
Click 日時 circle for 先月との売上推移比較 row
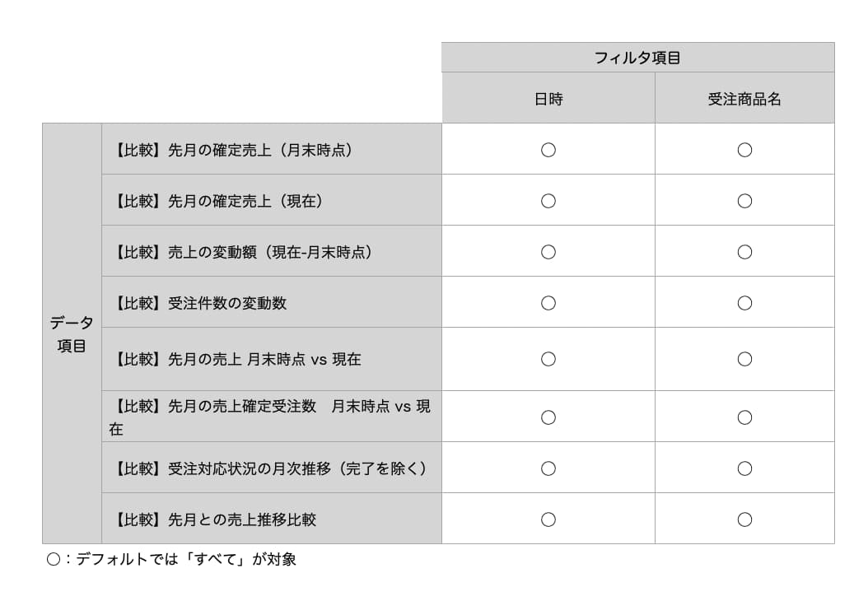[548, 519]
